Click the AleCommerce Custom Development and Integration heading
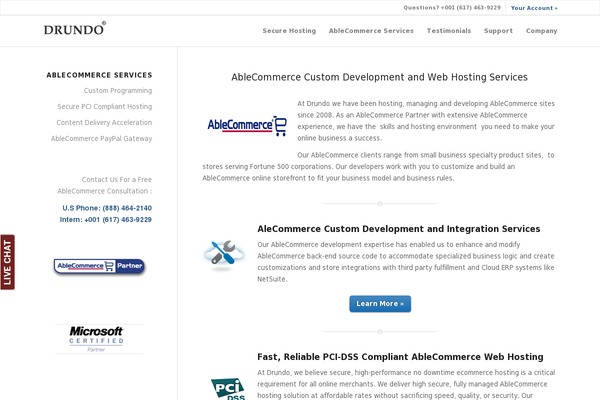 click(399, 229)
